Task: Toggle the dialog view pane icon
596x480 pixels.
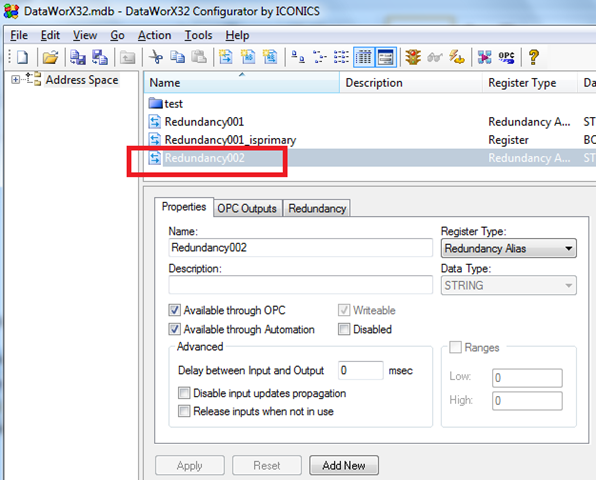Action: (x=386, y=57)
